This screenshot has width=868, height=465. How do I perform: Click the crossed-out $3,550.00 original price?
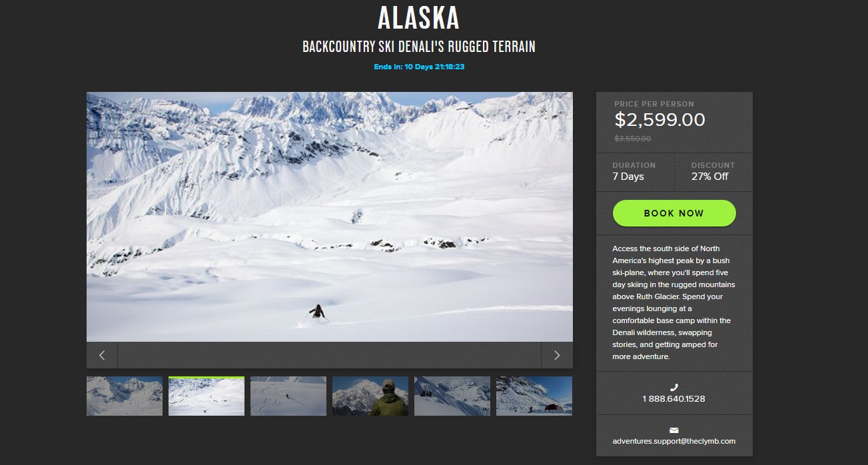click(x=632, y=139)
